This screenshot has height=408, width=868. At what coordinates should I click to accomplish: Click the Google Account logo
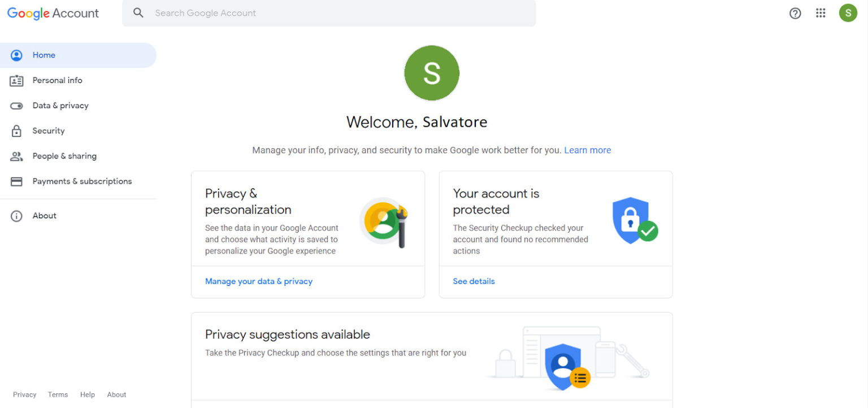[53, 14]
